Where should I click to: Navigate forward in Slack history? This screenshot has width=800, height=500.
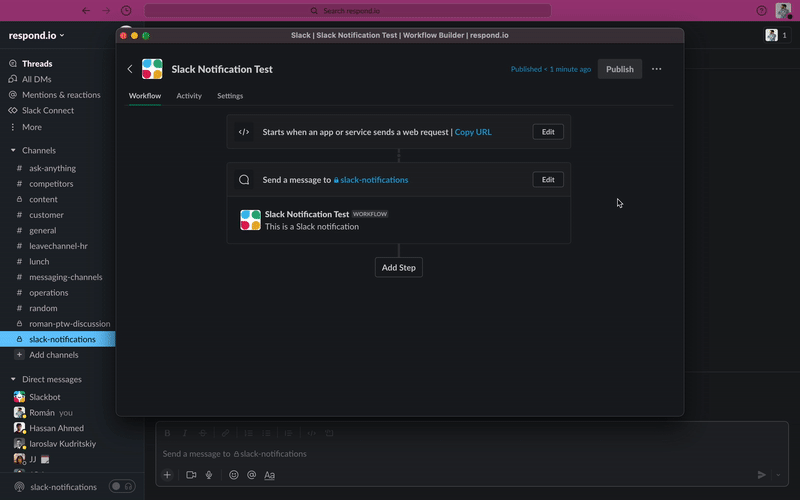pos(106,10)
